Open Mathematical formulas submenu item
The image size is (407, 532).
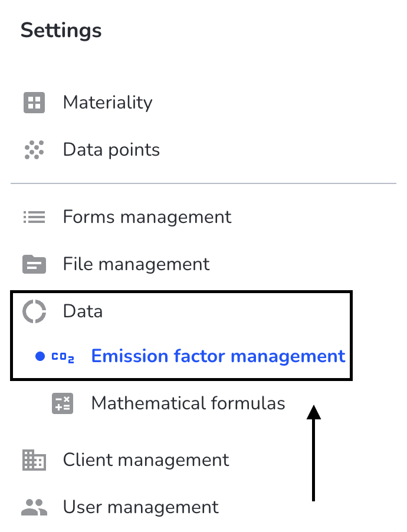pos(188,403)
